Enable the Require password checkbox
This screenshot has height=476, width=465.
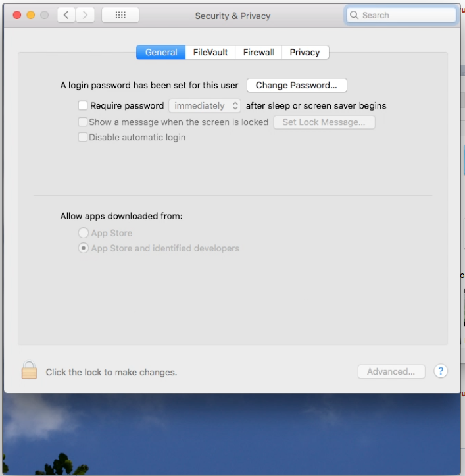point(82,105)
